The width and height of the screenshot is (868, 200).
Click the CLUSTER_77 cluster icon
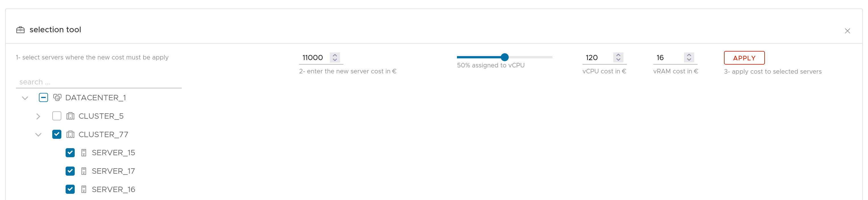[70, 135]
